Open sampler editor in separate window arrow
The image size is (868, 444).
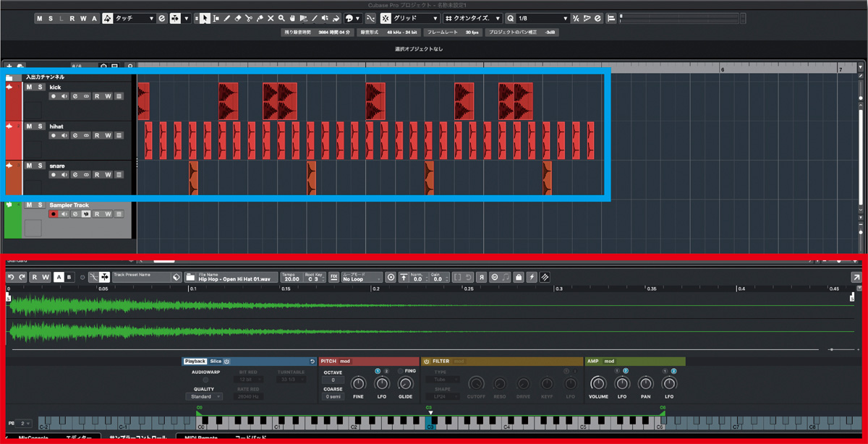(x=856, y=277)
